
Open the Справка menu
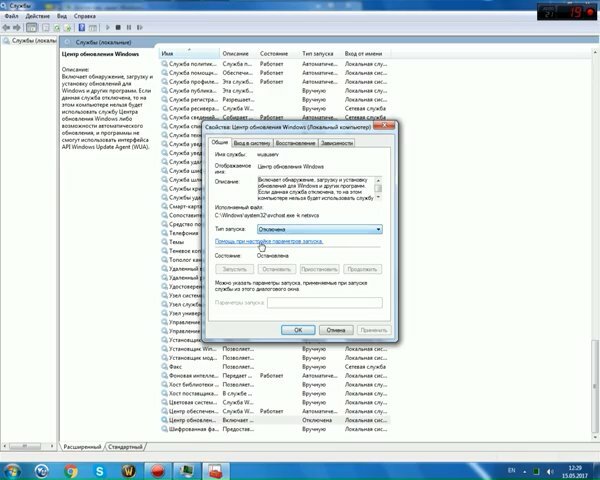pos(85,16)
